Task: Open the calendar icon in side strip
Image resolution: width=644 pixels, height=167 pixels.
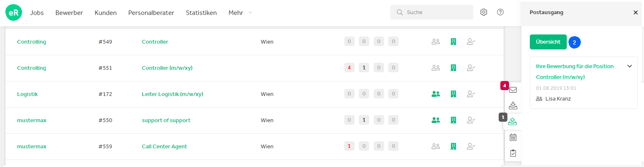Action: (x=513, y=137)
